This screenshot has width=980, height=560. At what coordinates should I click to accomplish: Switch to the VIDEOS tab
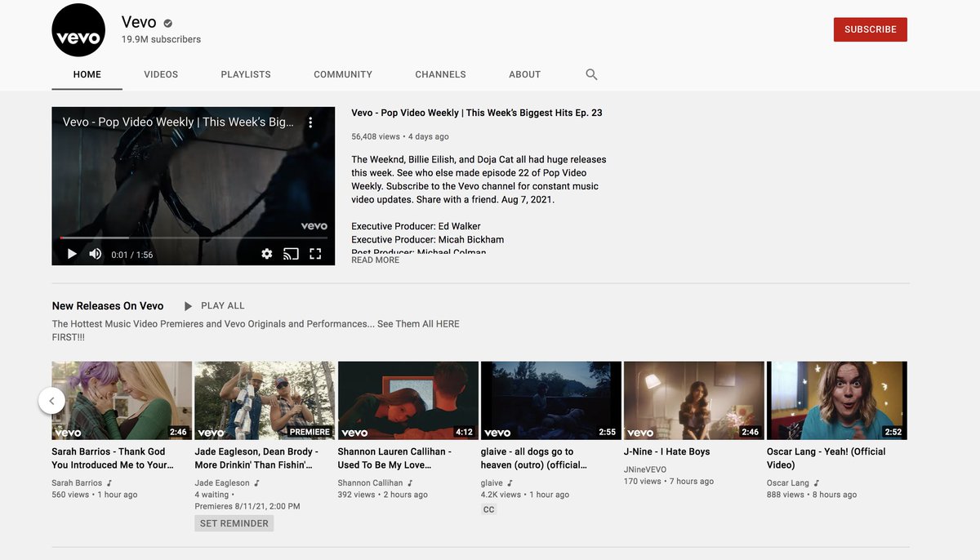[x=160, y=73]
